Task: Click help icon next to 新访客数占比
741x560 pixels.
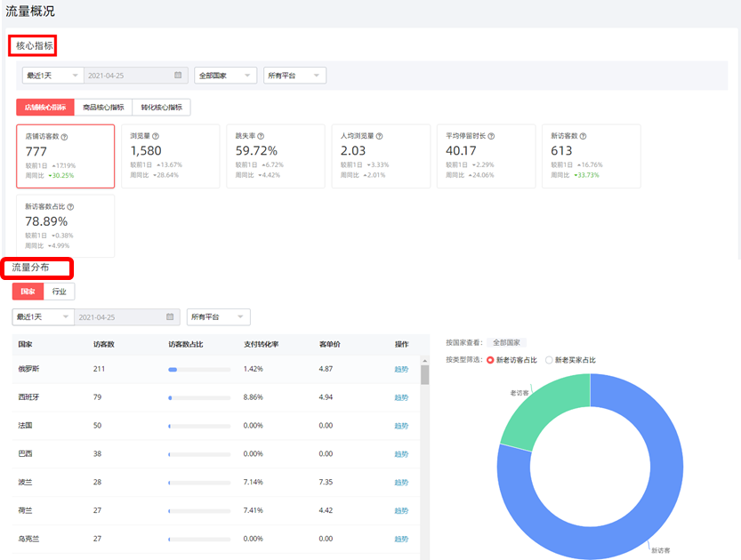Action: [75, 207]
